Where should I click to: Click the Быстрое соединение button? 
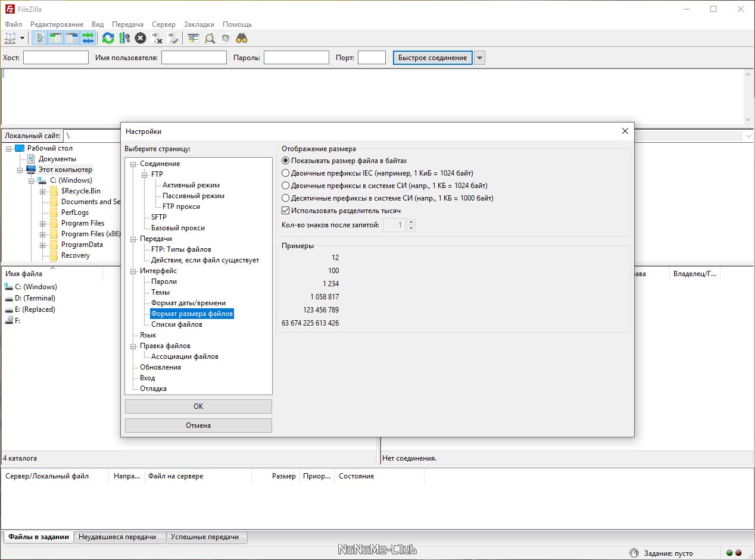coord(433,58)
